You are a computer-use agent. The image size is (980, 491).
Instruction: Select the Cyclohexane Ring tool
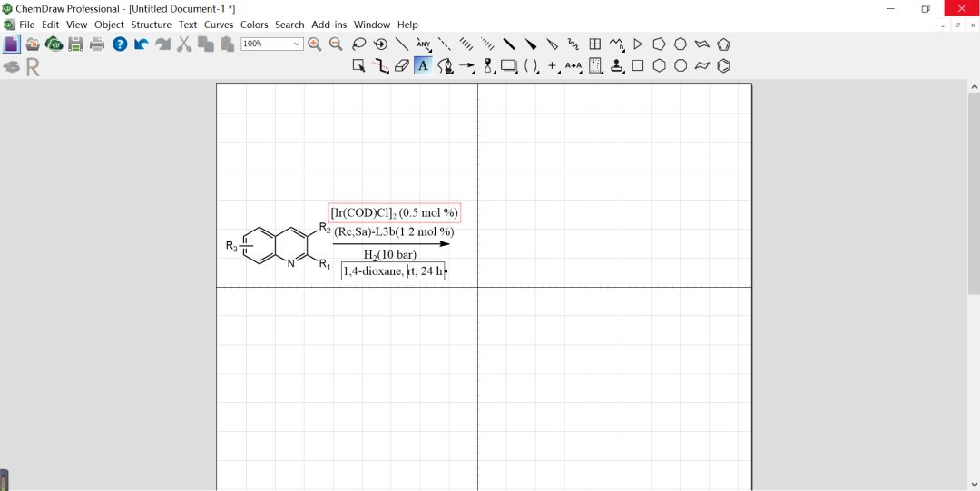[660, 65]
